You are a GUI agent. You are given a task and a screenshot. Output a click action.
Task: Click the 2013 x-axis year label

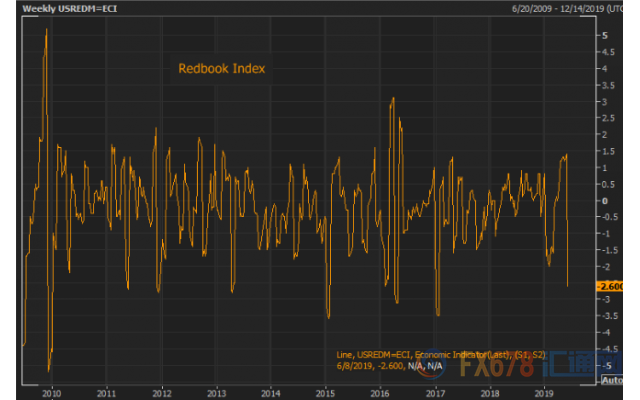pyautogui.click(x=216, y=393)
